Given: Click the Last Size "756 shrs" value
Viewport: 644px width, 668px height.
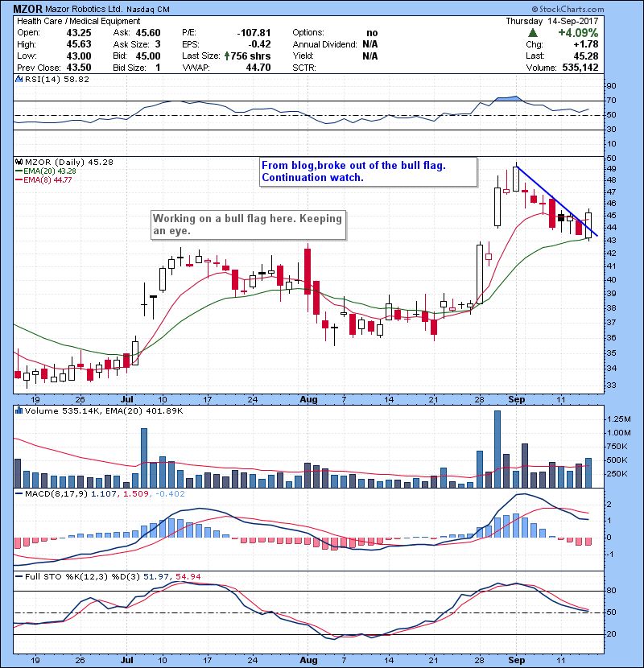Looking at the screenshot, I should point(251,56).
